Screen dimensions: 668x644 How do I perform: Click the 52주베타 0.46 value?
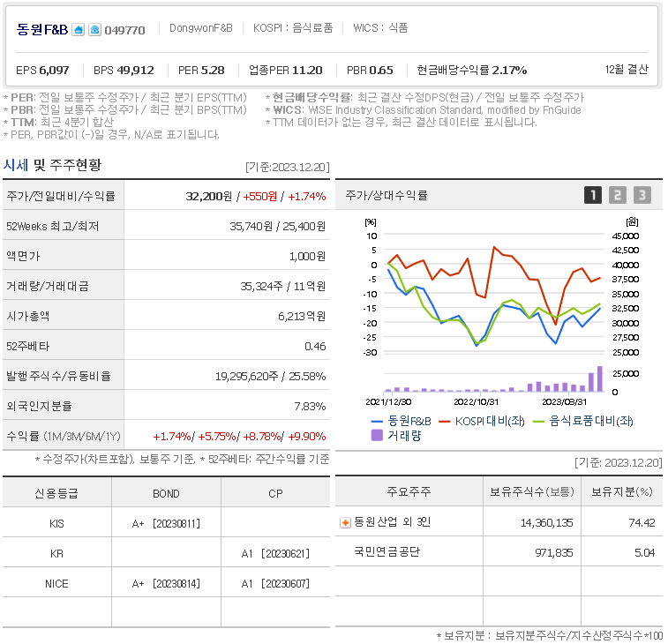pyautogui.click(x=315, y=347)
